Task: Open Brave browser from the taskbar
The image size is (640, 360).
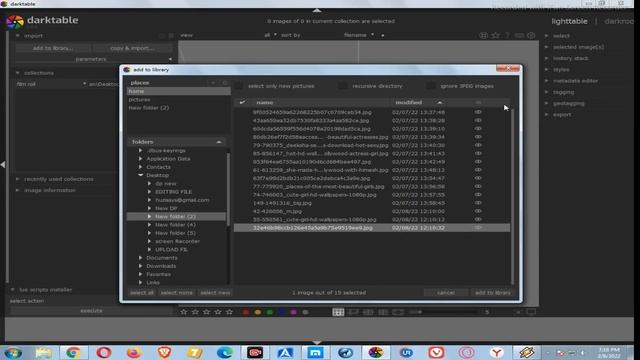Action: point(164,352)
